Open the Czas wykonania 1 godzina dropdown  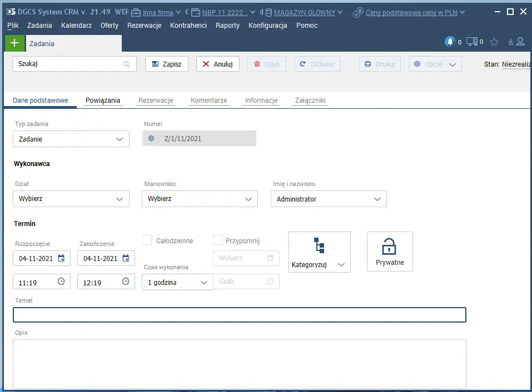[x=177, y=282]
